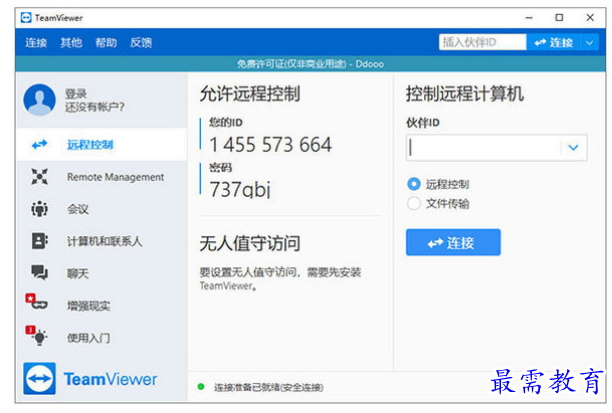Screen dimensions: 612x413
Task: Maximize the TeamViewer window
Action: (x=559, y=18)
